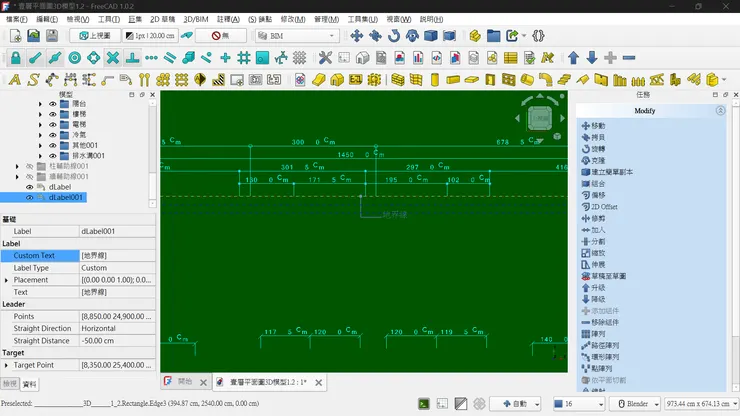The image size is (740, 416).
Task: Toggle snap to intersection X icon
Action: pos(113,58)
